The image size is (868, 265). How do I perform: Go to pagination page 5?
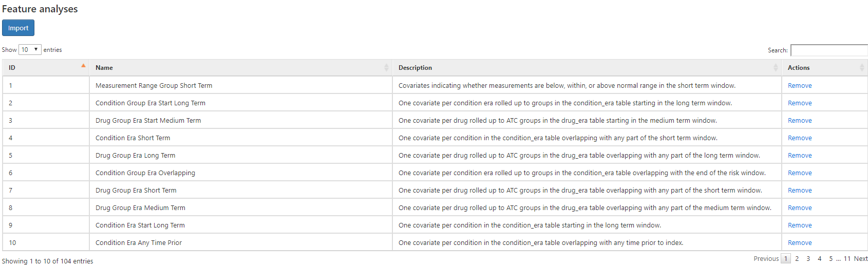tap(831, 259)
